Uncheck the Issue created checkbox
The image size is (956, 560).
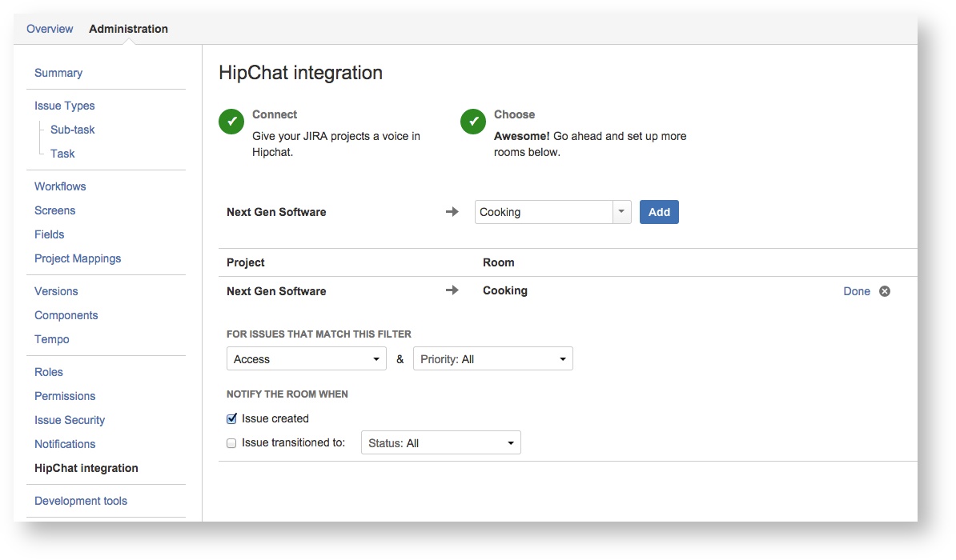(x=232, y=418)
